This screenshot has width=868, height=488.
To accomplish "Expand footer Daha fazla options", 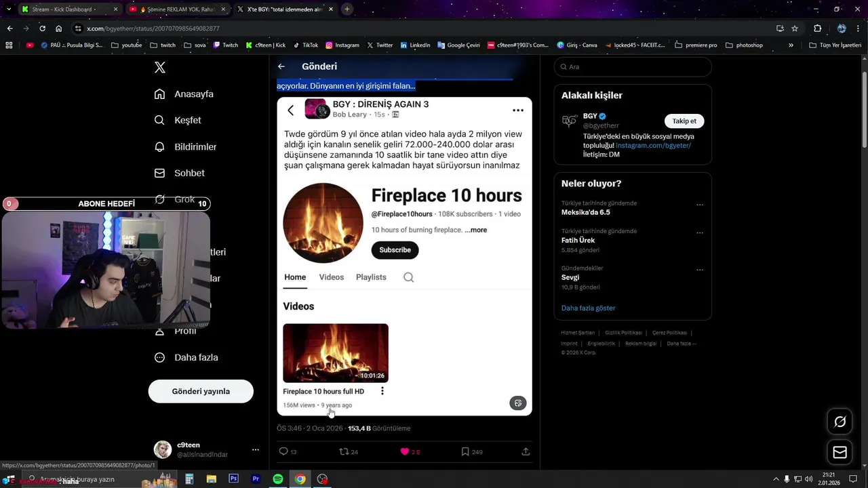I will click(x=682, y=344).
